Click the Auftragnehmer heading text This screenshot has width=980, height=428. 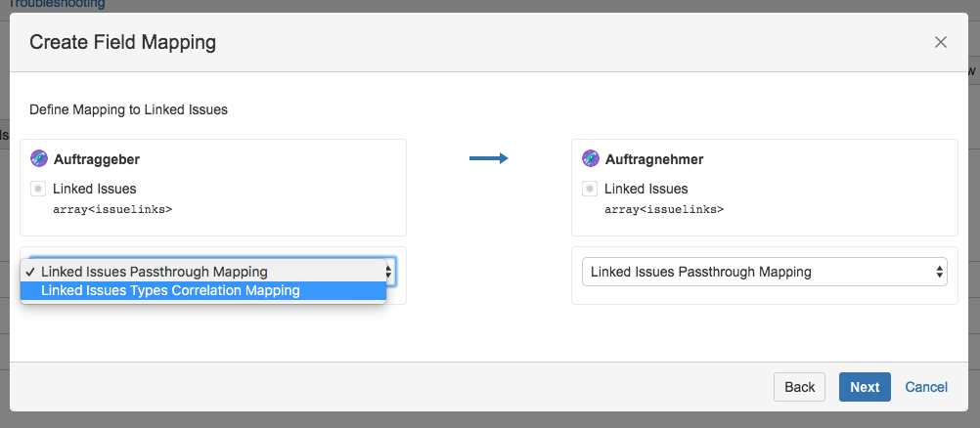pyautogui.click(x=653, y=158)
